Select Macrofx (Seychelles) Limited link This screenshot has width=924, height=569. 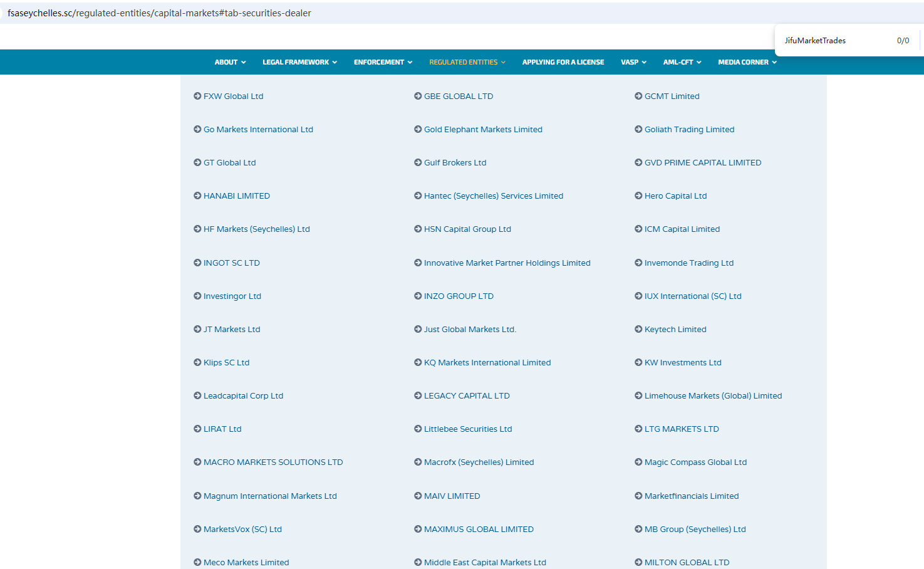pos(479,462)
